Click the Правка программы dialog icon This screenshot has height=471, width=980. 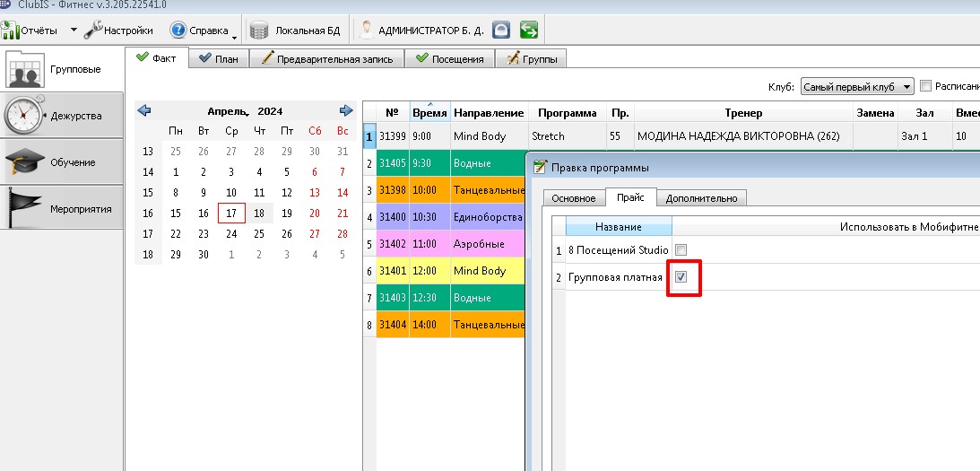[x=542, y=167]
